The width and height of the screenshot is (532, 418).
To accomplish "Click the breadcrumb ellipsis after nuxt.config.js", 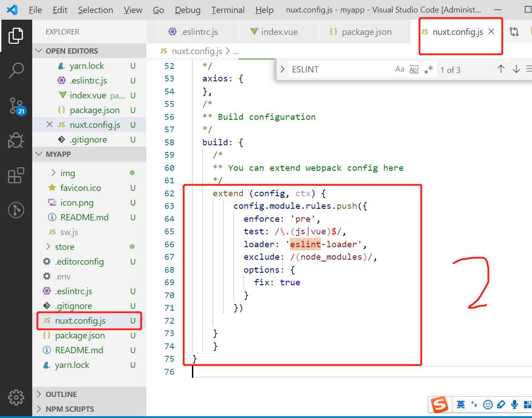I will [236, 52].
